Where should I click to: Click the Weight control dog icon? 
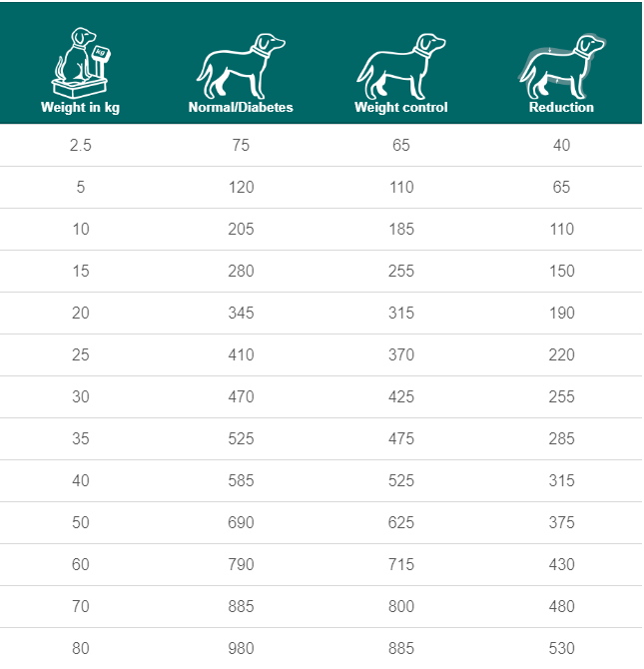pyautogui.click(x=401, y=66)
